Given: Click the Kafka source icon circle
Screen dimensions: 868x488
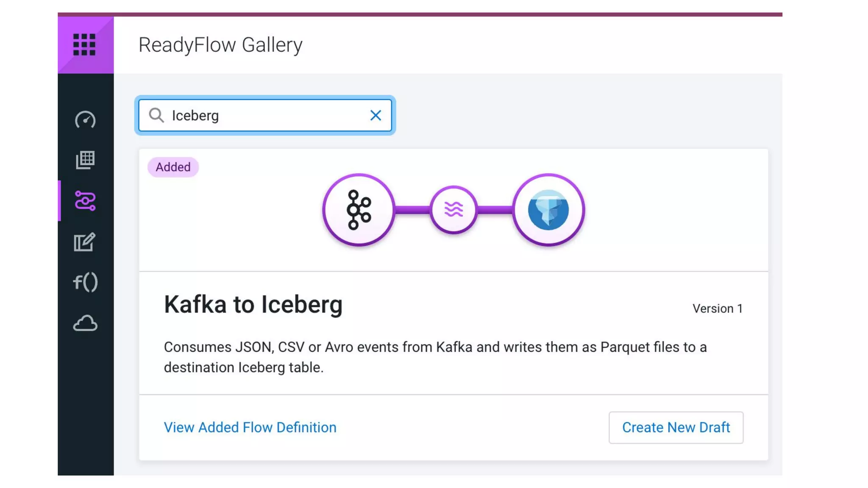Looking at the screenshot, I should click(x=359, y=210).
